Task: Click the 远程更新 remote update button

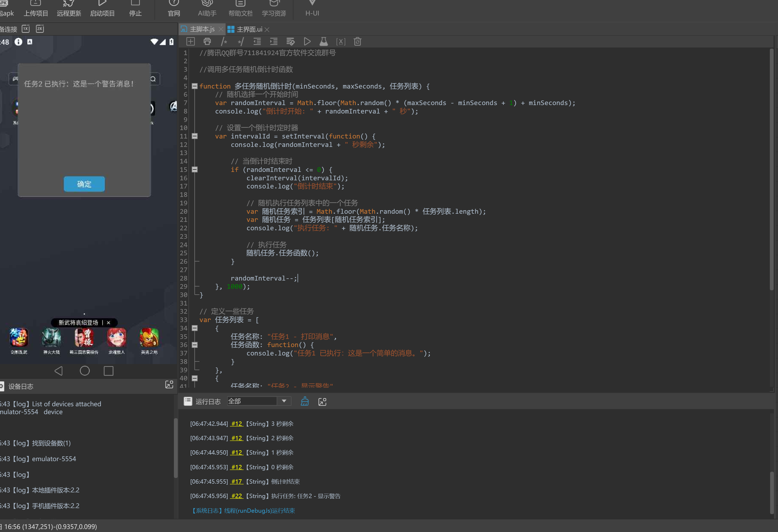Action: point(69,9)
